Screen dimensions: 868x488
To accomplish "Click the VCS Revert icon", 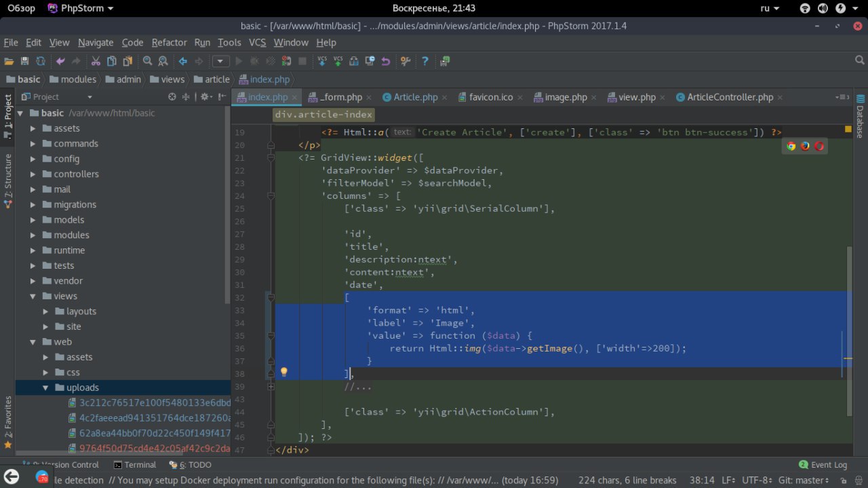I will click(386, 61).
